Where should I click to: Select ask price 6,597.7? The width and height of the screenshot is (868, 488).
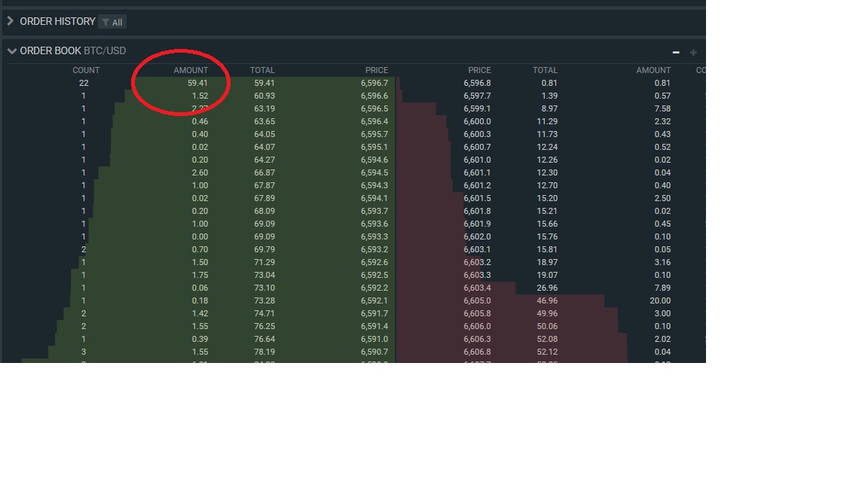click(477, 96)
